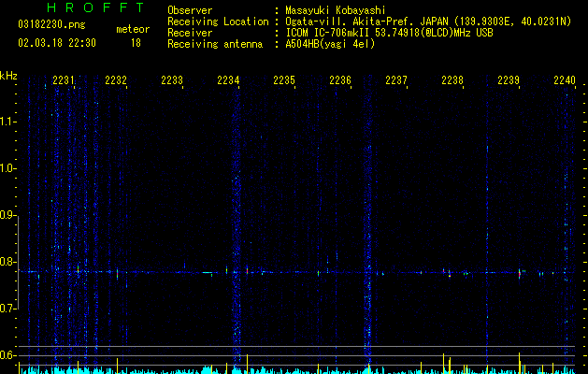Viewport: 588px width, 374px height.
Task: Click the kHz axis unit label
Action: [x=8, y=76]
